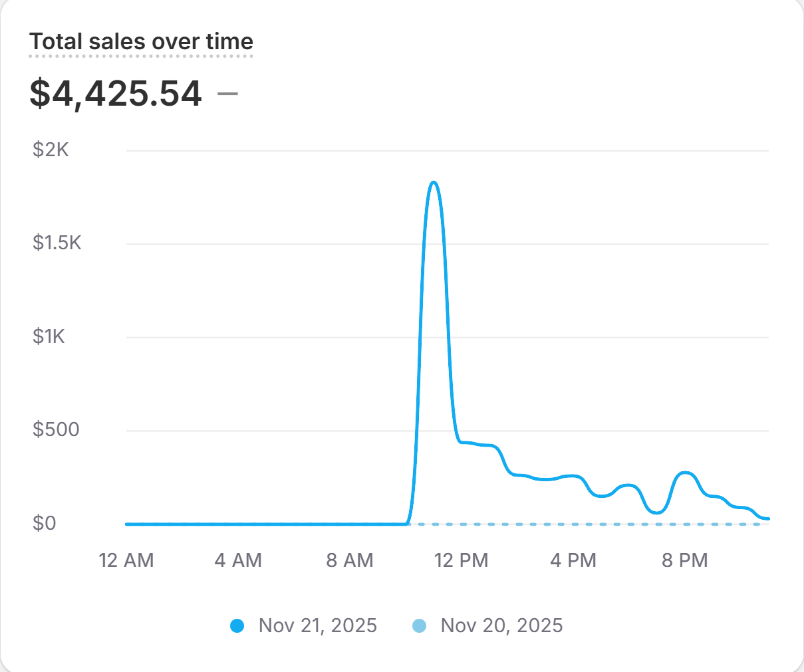Click the 4 PM x-axis label
The height and width of the screenshot is (672, 804).
click(573, 560)
